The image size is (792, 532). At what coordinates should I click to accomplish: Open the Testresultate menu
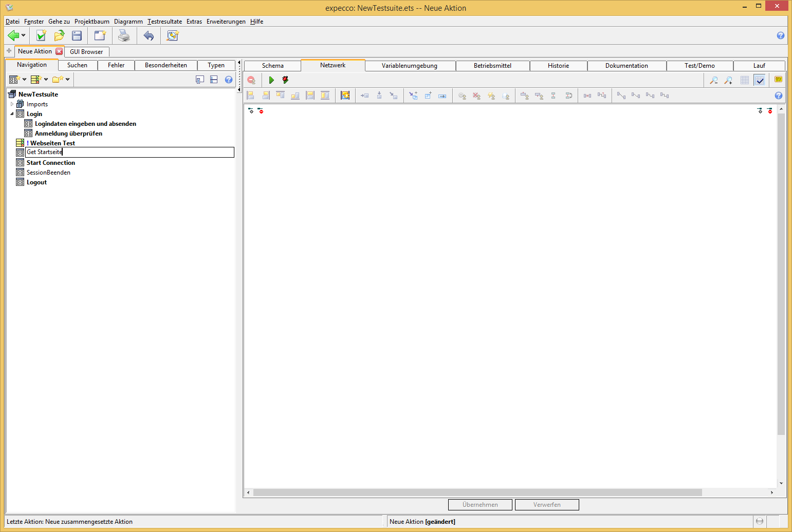pos(164,22)
